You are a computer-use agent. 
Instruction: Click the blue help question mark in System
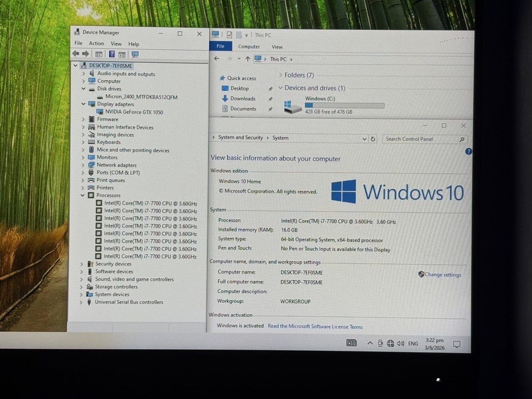coord(468,152)
